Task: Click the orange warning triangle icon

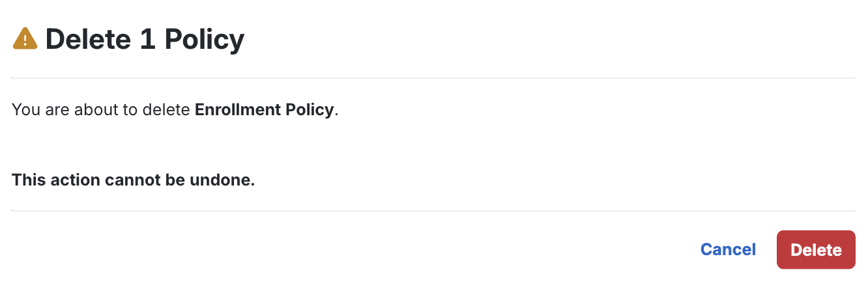Action: coord(25,39)
